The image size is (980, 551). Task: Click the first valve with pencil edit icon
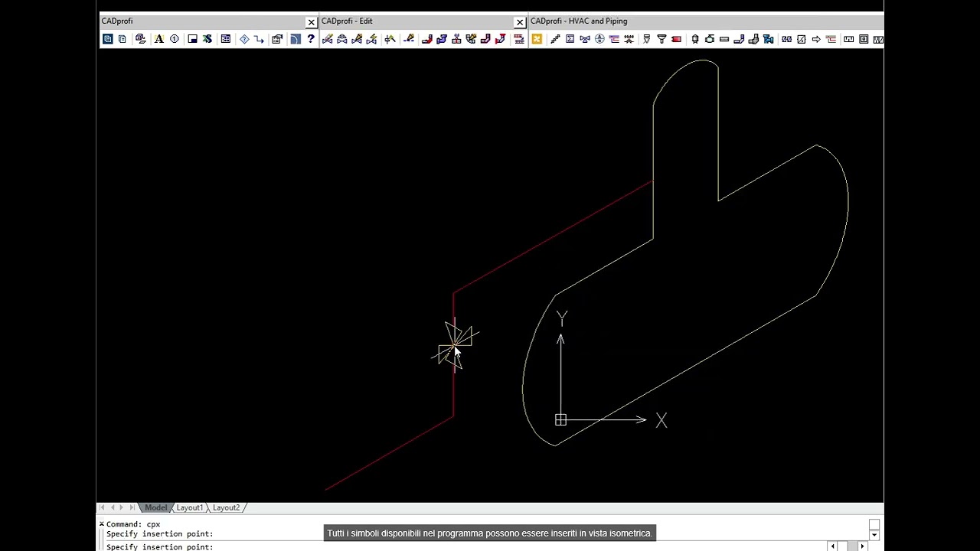click(328, 39)
